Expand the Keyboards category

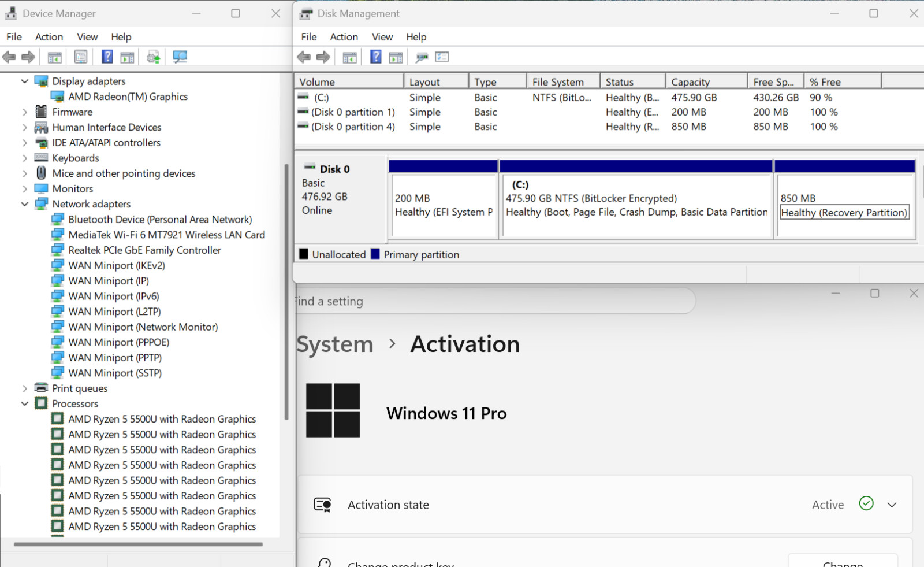[x=25, y=158]
